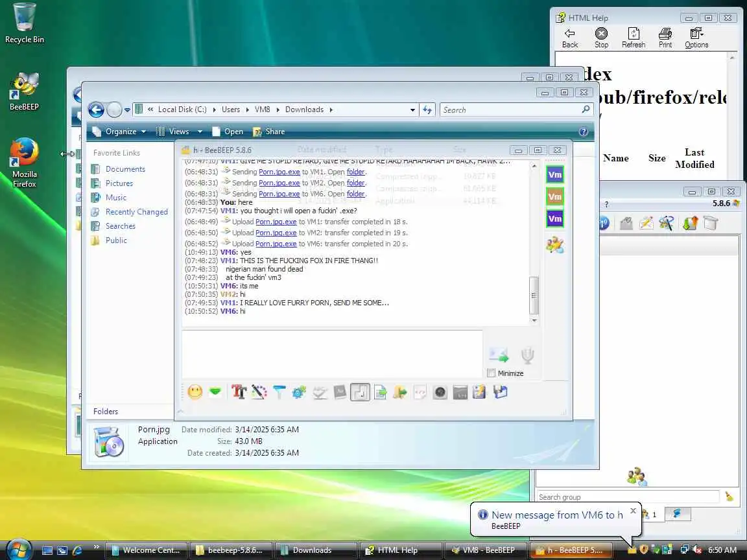Select orange Vm user avatar
Image resolution: width=747 pixels, height=560 pixels.
[x=555, y=196]
